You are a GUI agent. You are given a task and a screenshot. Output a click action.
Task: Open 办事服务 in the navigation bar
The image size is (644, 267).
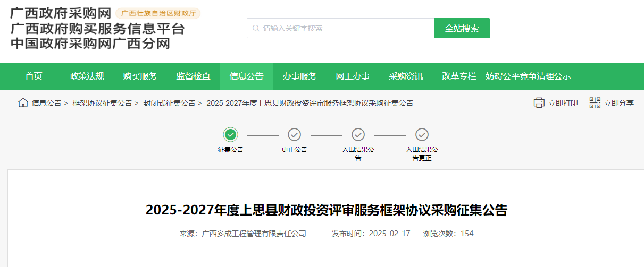[x=299, y=76]
